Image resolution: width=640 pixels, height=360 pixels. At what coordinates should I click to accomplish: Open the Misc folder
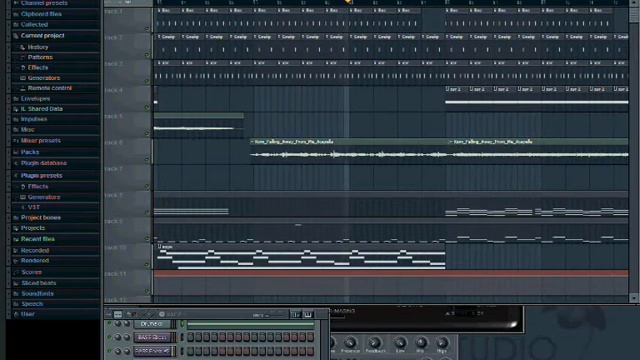pyautogui.click(x=27, y=130)
